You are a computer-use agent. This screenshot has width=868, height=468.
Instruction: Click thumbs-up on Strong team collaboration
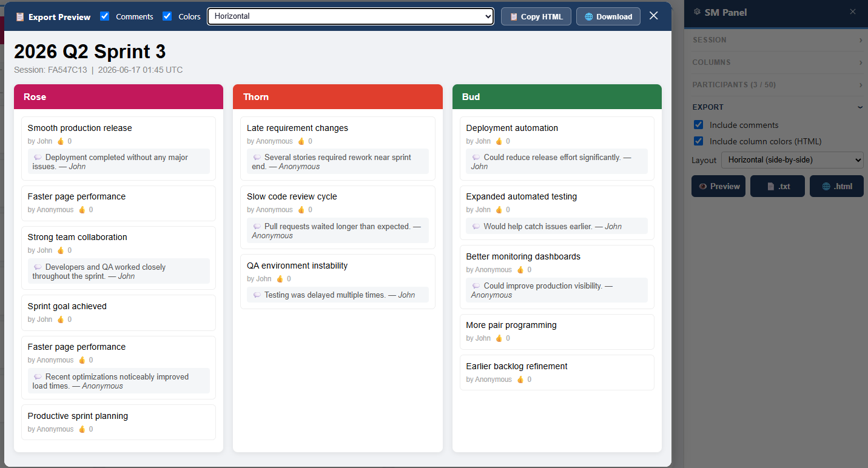click(x=60, y=250)
